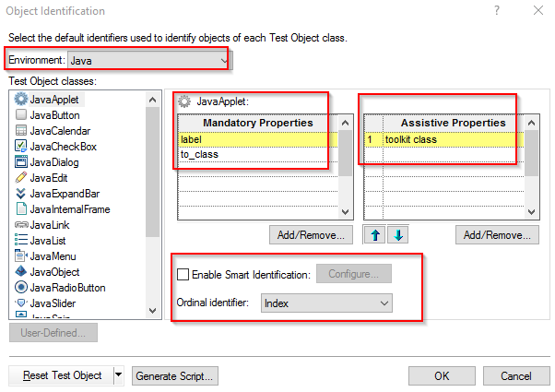Click the JavaLink chain icon
Screen dimensions: 555x392
(x=21, y=225)
